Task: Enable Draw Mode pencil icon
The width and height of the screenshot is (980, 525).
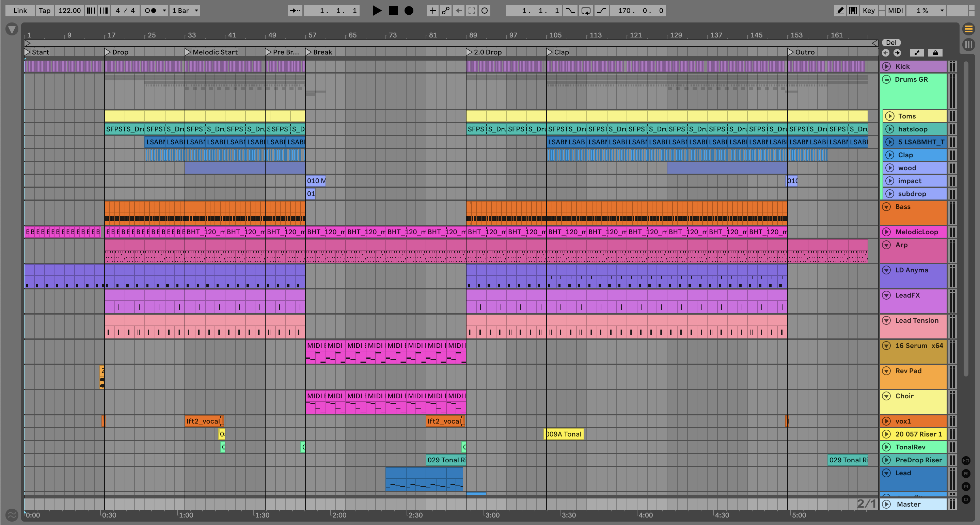Action: [x=840, y=11]
